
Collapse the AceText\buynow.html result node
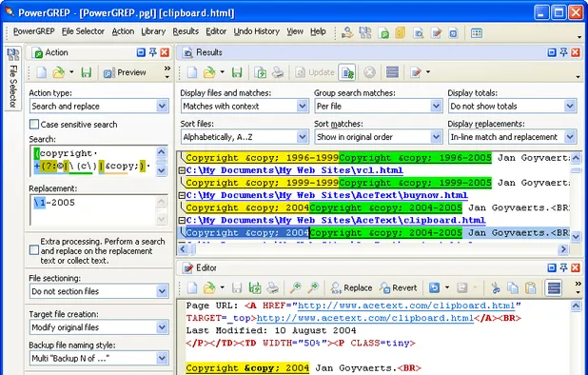point(182,195)
